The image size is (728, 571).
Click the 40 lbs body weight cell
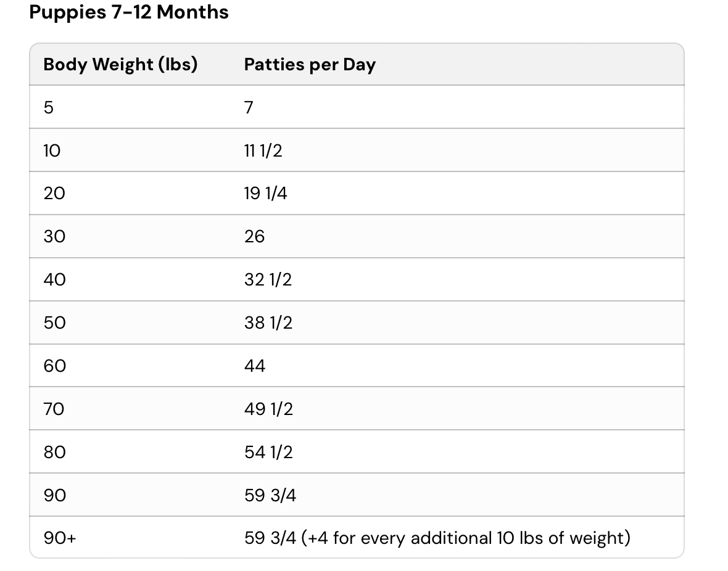pyautogui.click(x=54, y=280)
